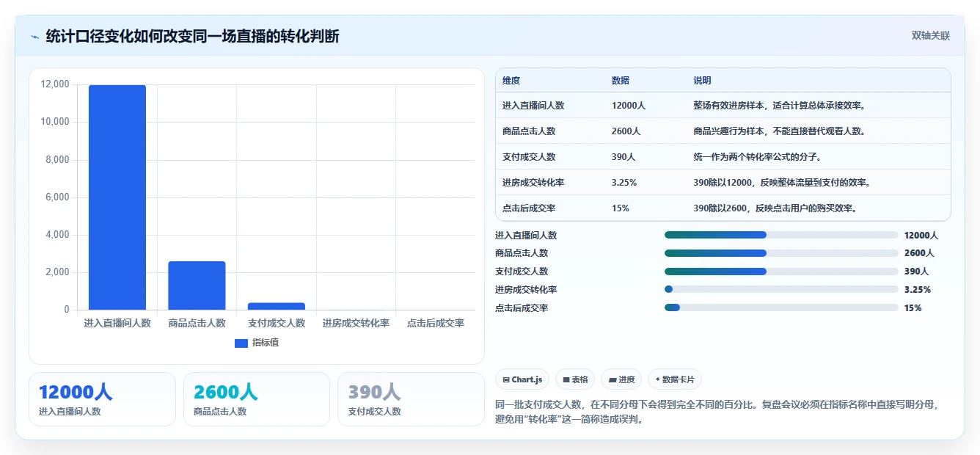This screenshot has width=980, height=455.
Task: Click the 390人 cell in the table
Action: 624,157
